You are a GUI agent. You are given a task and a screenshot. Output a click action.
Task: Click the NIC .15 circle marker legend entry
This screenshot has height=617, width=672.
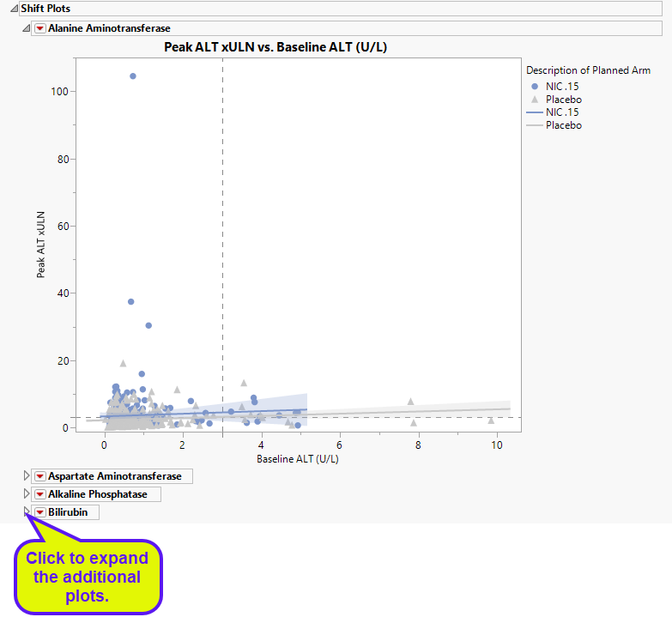click(x=554, y=86)
